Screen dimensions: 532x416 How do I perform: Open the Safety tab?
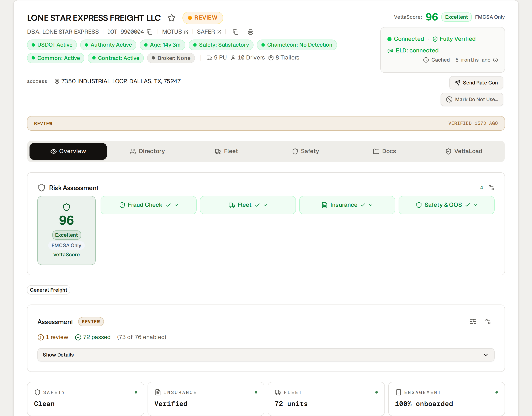[305, 151]
